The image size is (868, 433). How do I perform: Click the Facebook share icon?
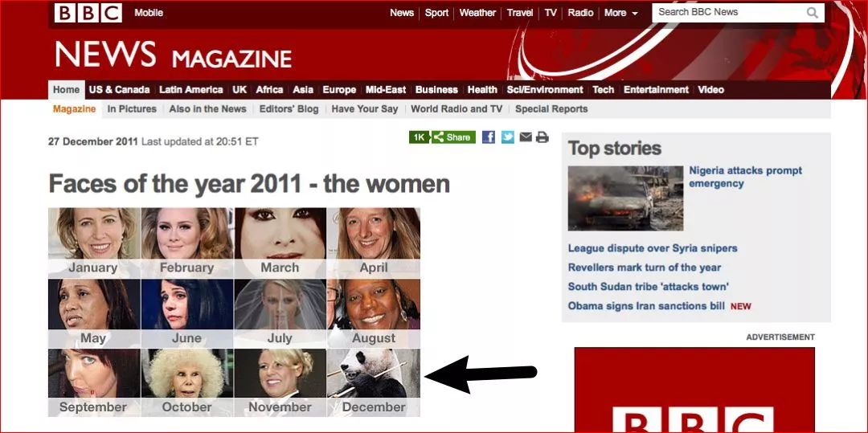(489, 137)
